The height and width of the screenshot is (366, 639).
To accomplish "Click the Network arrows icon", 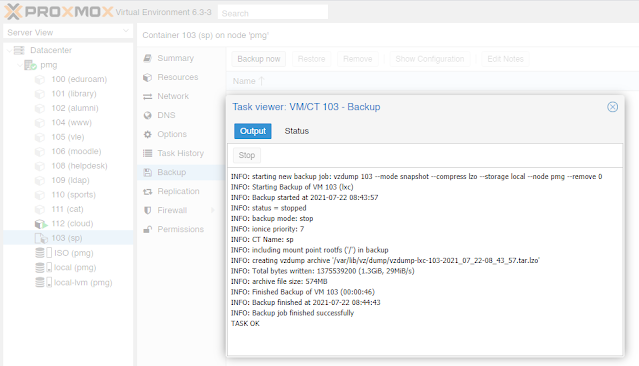I will click(148, 97).
